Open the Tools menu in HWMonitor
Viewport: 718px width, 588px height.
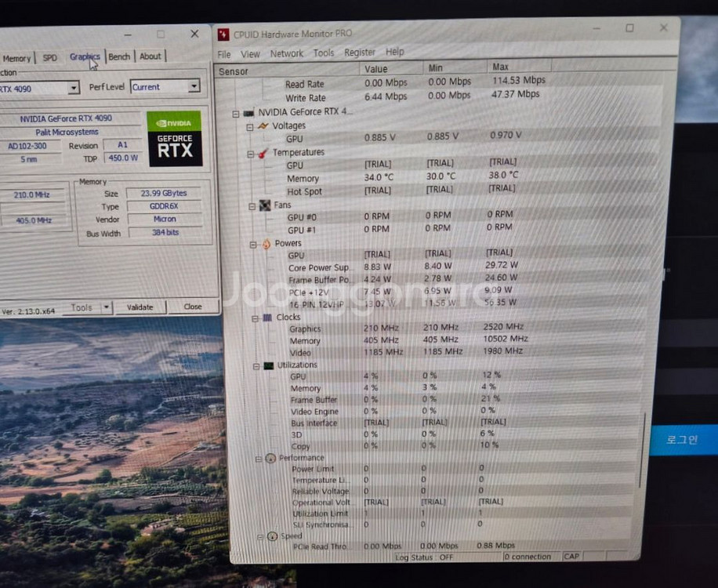(x=323, y=53)
